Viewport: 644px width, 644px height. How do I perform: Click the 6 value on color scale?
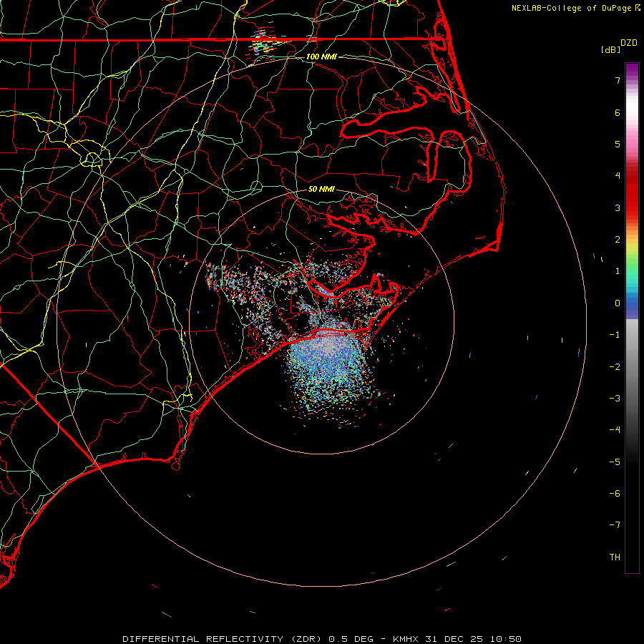618,112
